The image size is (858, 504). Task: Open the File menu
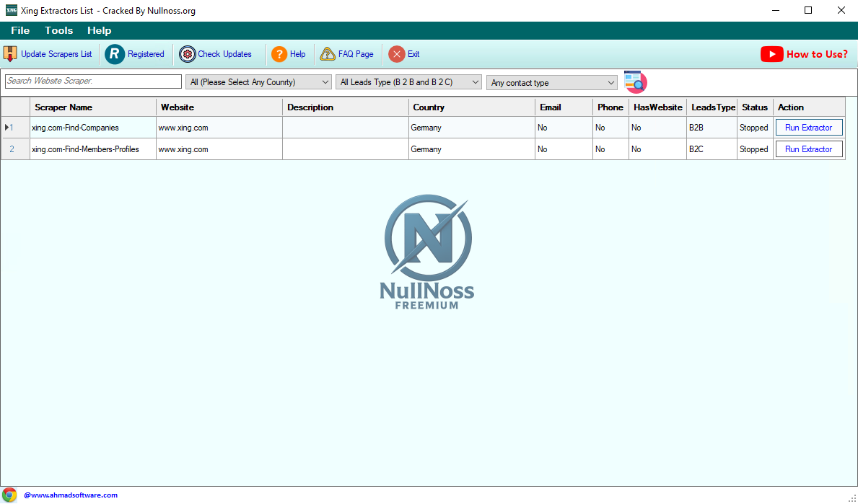pyautogui.click(x=20, y=30)
